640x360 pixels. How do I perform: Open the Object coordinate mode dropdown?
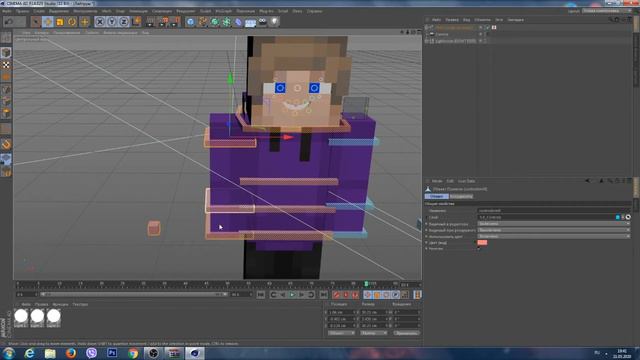click(342, 333)
